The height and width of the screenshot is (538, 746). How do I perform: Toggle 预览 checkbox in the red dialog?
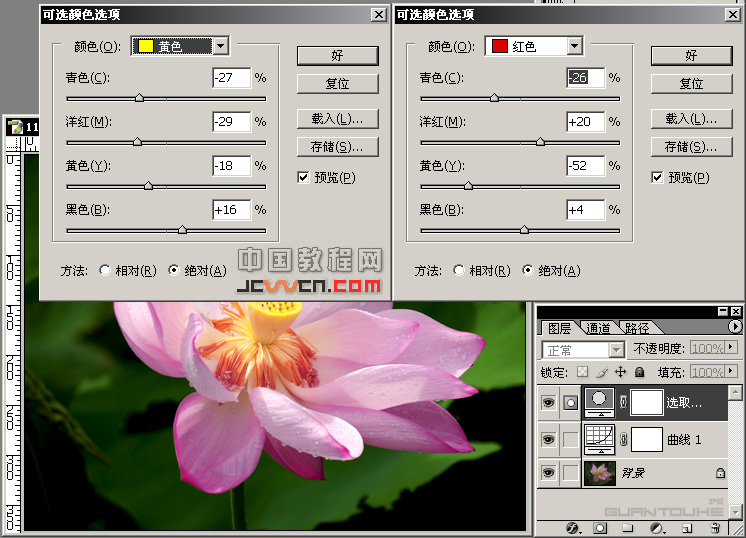657,178
